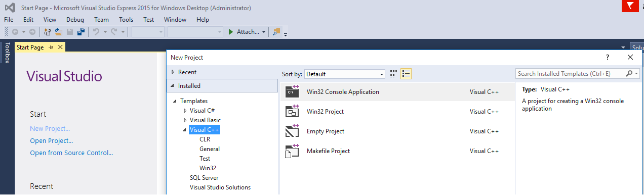The width and height of the screenshot is (644, 196).
Task: Open the Sort by Default dropdown
Action: (x=345, y=74)
